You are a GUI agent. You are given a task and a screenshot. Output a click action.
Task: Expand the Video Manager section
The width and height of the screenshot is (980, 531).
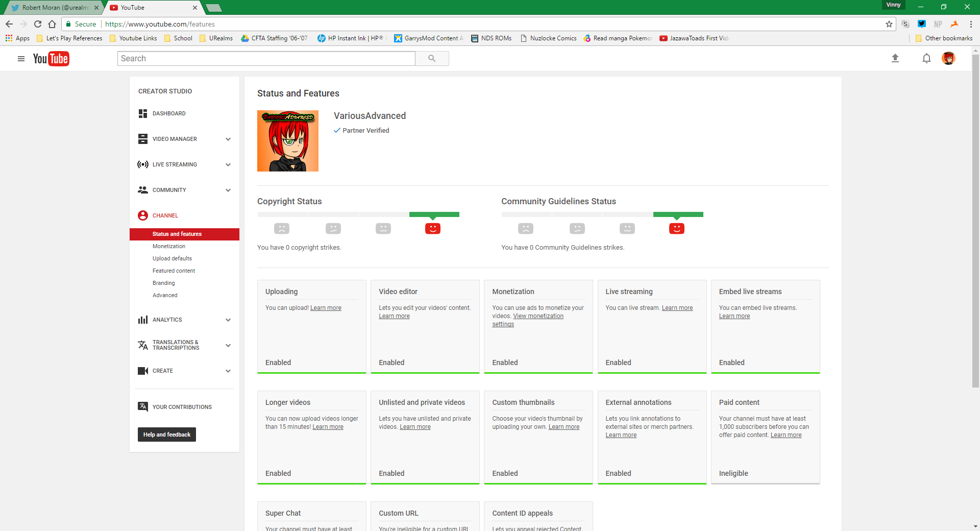(228, 139)
